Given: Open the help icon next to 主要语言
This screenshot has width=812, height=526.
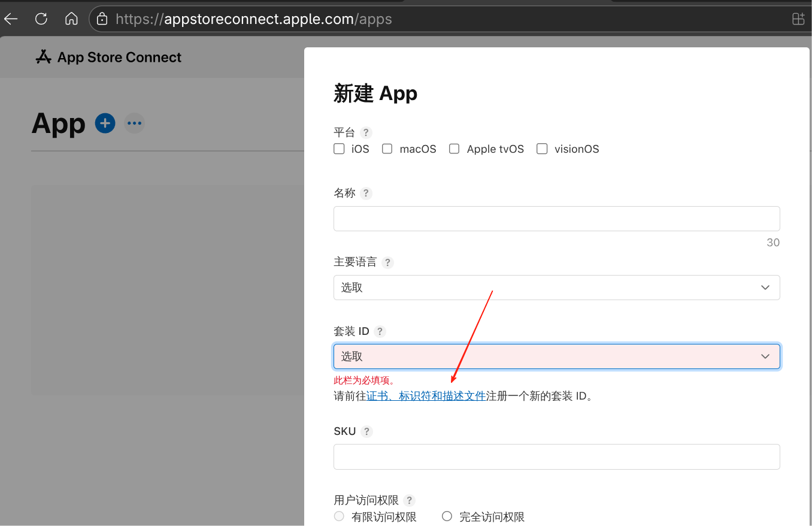Looking at the screenshot, I should (x=387, y=262).
